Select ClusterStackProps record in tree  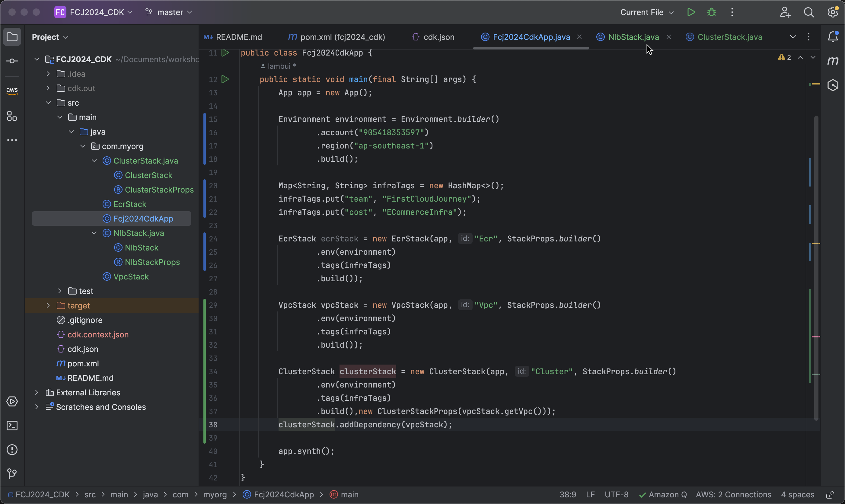[x=154, y=190]
